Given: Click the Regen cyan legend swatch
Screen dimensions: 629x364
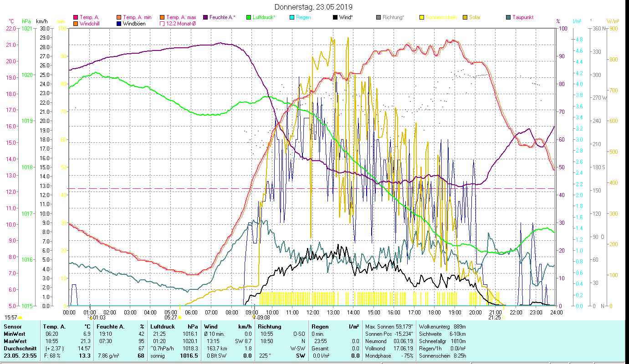Looking at the screenshot, I should (292, 17).
